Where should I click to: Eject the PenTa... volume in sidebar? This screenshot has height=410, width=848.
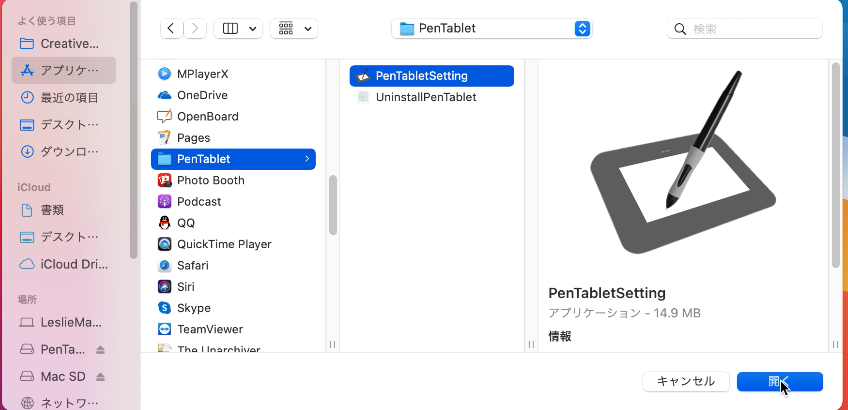point(101,350)
